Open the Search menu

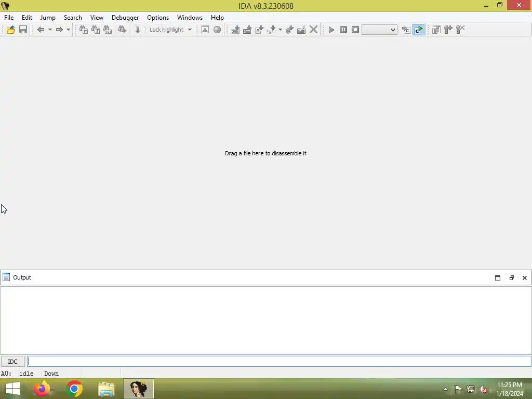click(x=73, y=17)
